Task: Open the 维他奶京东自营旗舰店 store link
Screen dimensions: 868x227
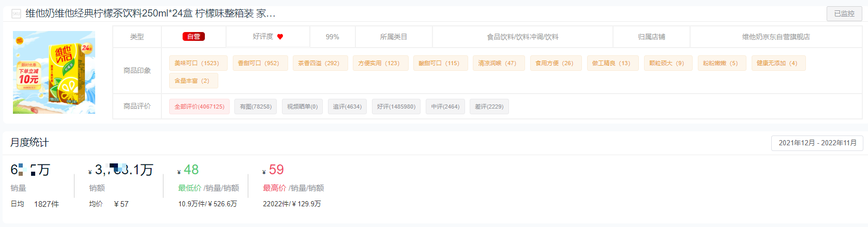Action: tap(776, 37)
